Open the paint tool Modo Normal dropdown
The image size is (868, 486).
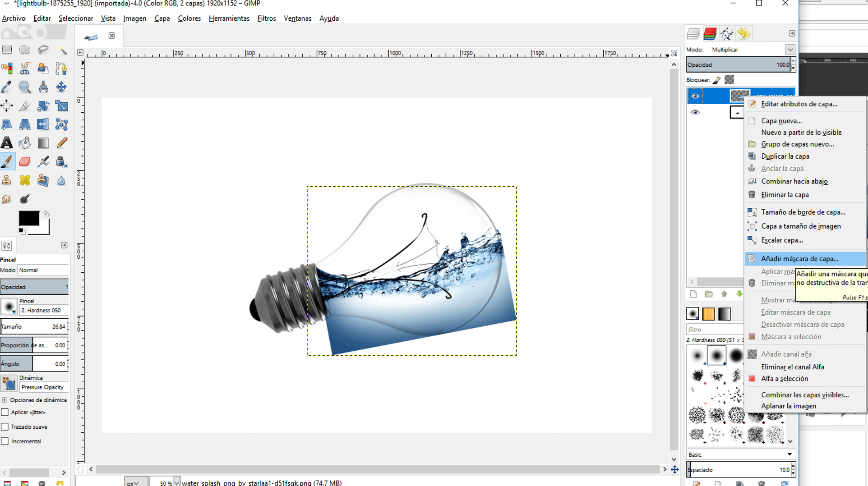tap(43, 270)
